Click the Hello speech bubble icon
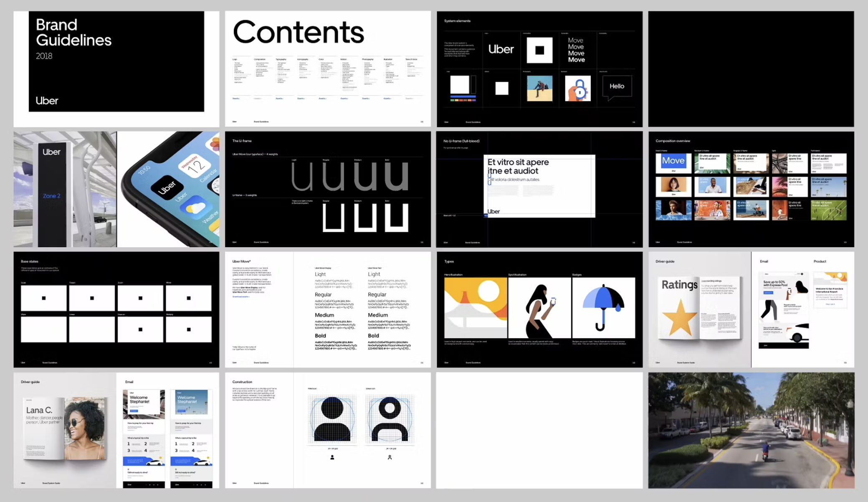 [x=617, y=86]
